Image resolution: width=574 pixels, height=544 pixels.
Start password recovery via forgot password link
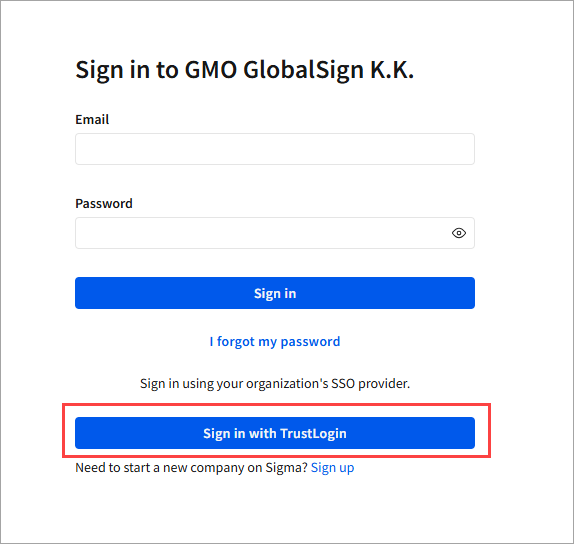pos(275,342)
